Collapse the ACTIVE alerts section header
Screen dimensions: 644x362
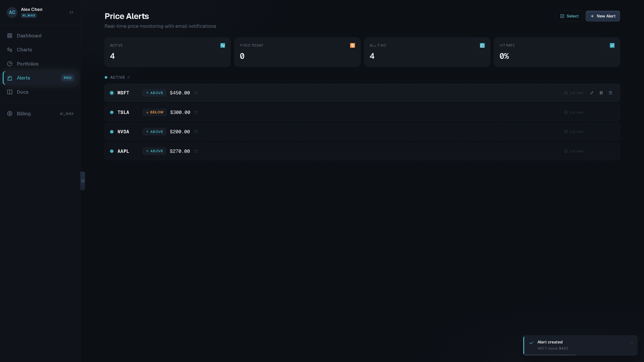click(117, 77)
